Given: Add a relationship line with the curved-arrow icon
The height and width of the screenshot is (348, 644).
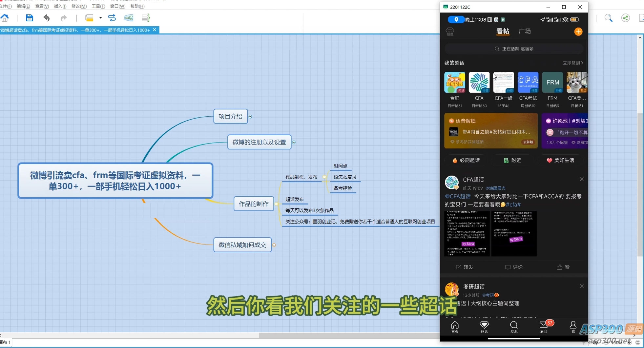Looking at the screenshot, I should (x=112, y=18).
